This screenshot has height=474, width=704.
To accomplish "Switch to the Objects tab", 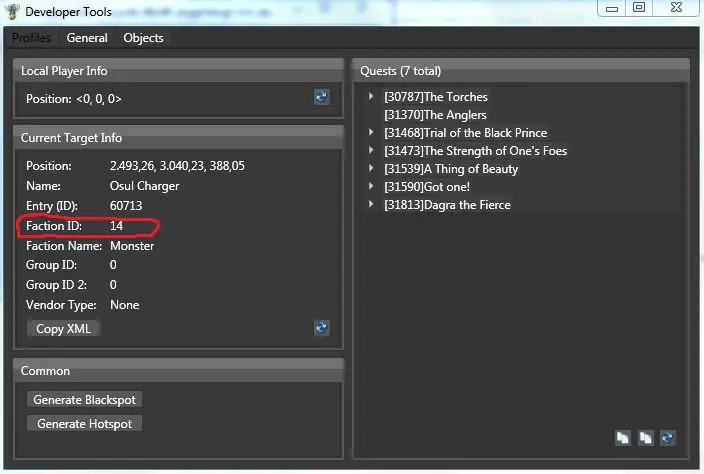I will (144, 38).
